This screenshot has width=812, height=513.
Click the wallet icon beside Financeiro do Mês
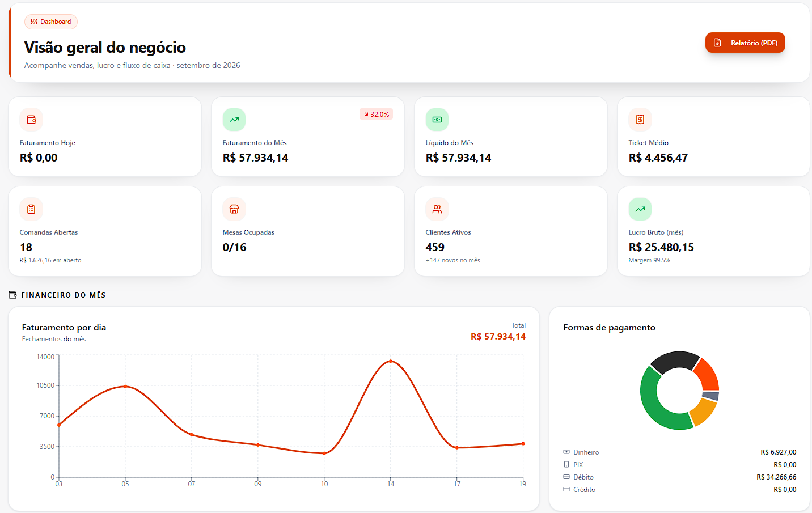[13, 295]
